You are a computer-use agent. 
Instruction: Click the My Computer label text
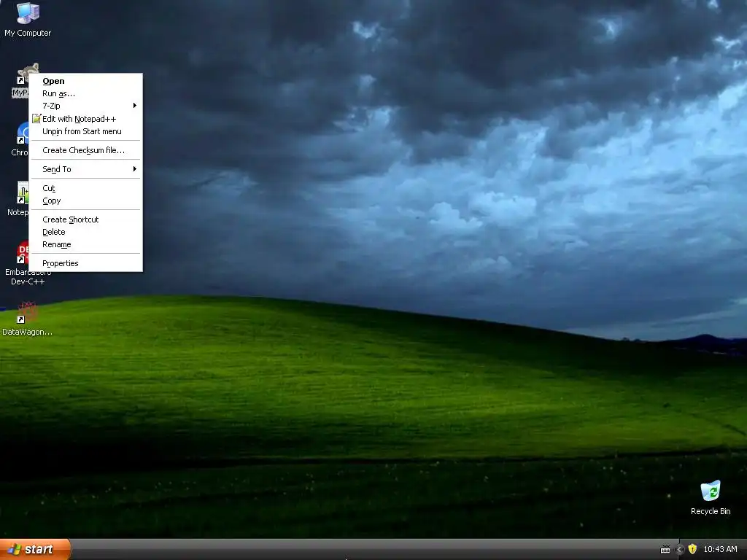pos(28,33)
